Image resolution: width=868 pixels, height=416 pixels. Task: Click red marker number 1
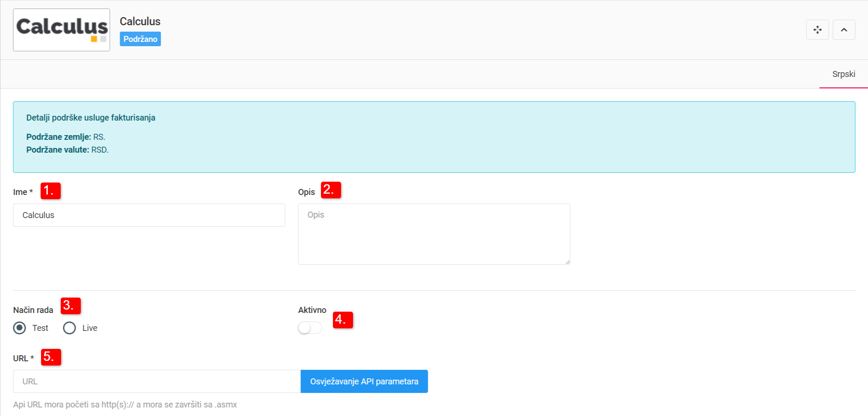click(50, 191)
